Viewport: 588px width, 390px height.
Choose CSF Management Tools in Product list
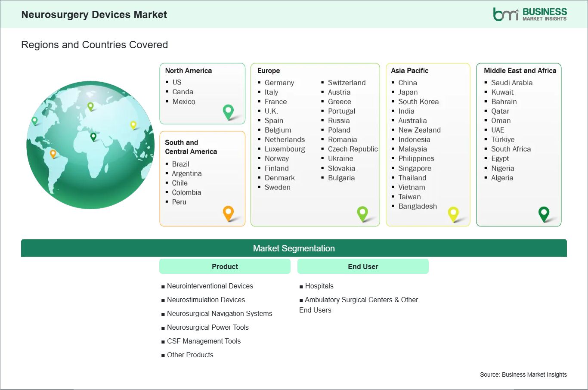click(204, 341)
